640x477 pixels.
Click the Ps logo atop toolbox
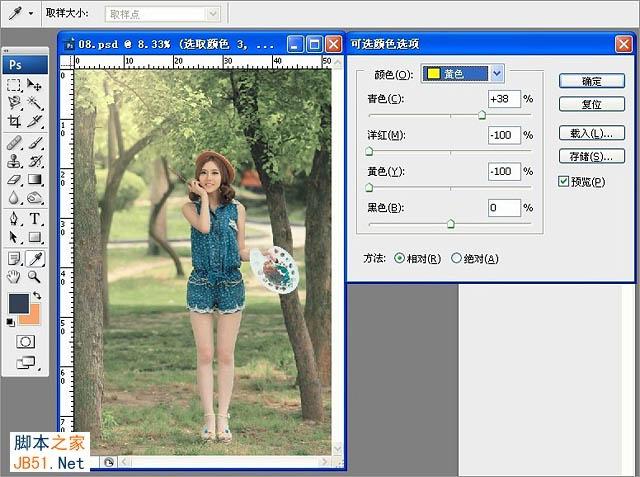tap(25, 65)
